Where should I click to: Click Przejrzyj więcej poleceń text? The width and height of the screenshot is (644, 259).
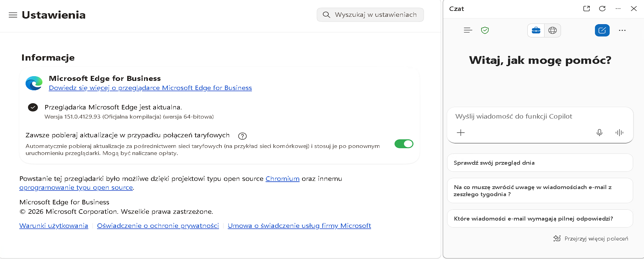[596, 239]
